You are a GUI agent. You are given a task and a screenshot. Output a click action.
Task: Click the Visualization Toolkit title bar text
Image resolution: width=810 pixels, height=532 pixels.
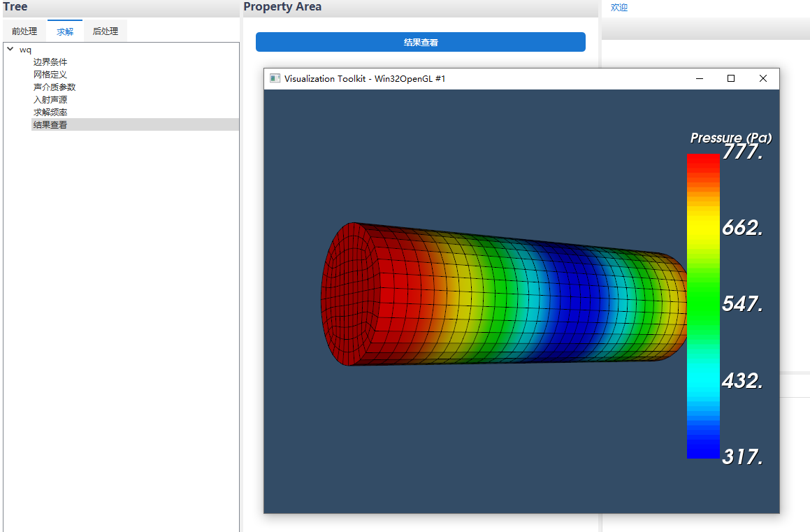365,78
